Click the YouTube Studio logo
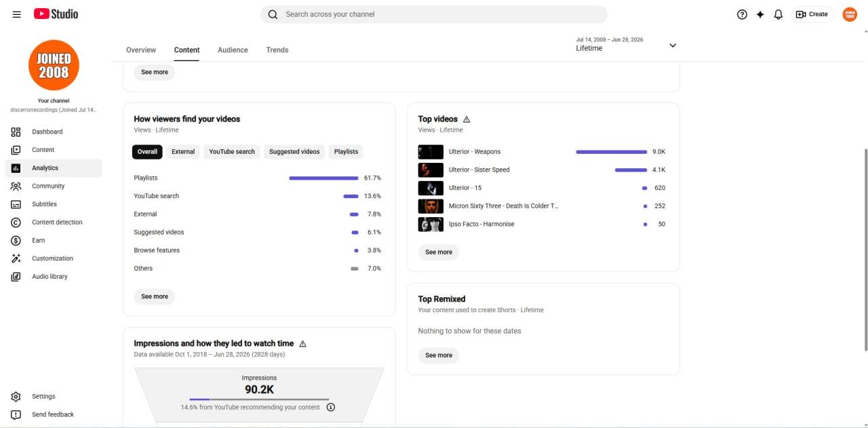 coord(56,14)
